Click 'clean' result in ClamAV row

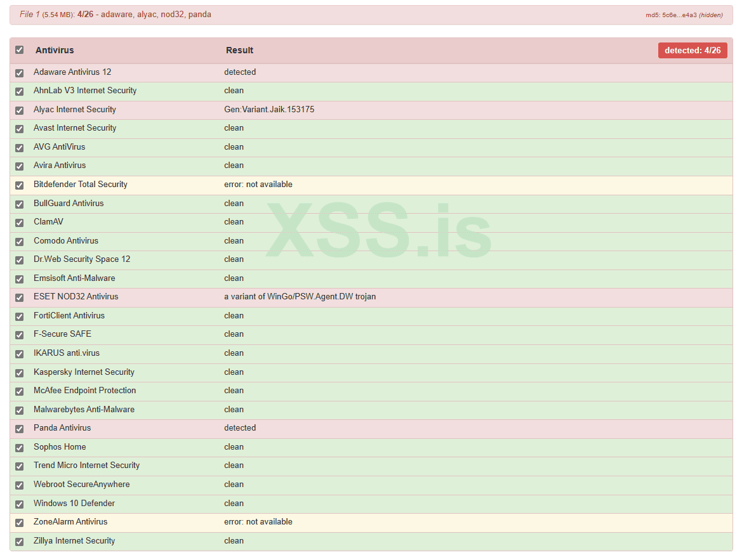234,221
